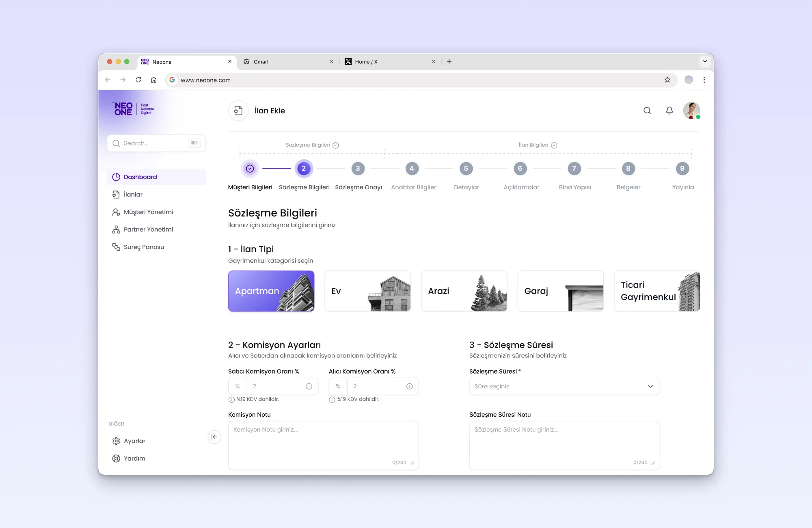
Task: Go to Müşteri Yönetimi page
Action: pos(148,212)
